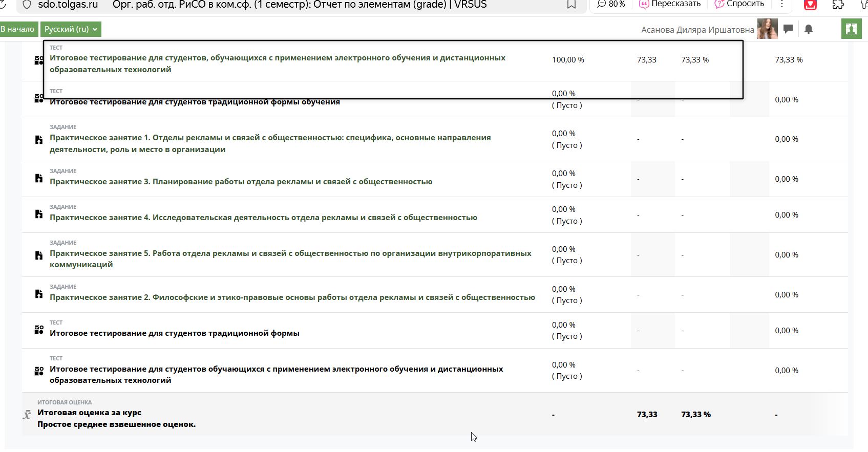
Task: Open the browser three-dot options menu
Action: (781, 4)
